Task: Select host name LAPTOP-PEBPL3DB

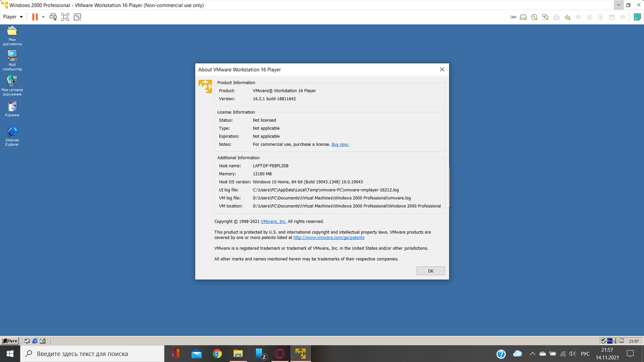Action: tap(271, 166)
